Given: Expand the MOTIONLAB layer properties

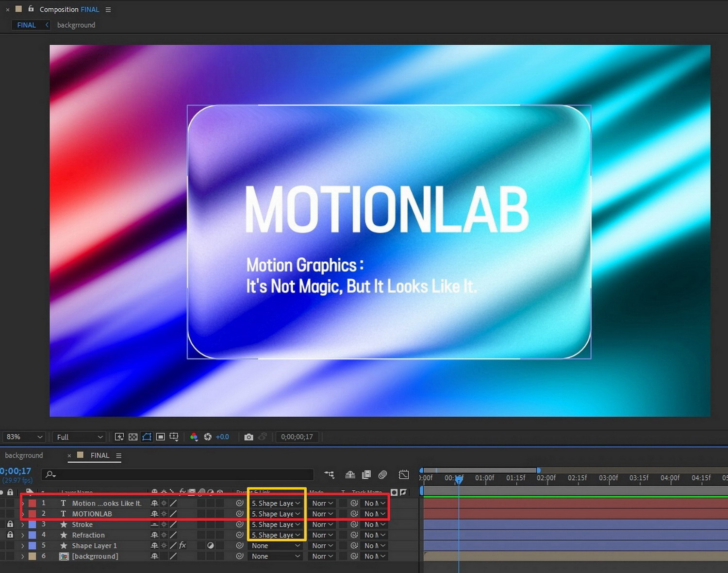Looking at the screenshot, I should [x=22, y=514].
